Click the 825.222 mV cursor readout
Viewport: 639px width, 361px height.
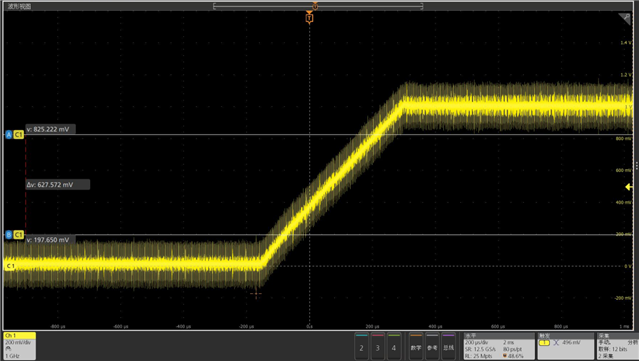(x=50, y=129)
